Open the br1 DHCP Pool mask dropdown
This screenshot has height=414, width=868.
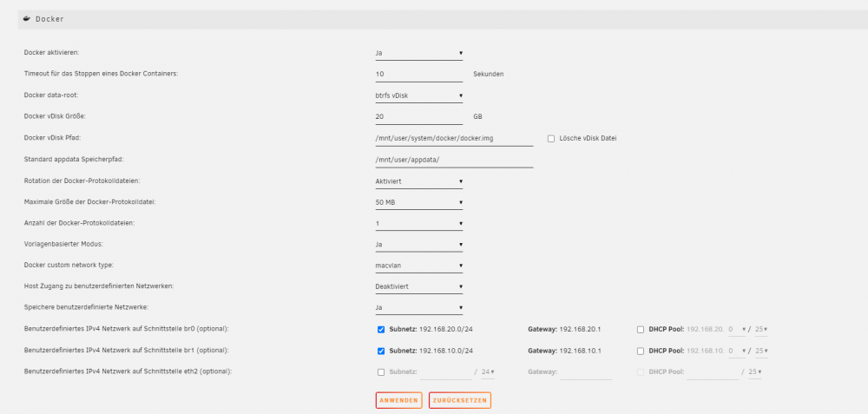(x=761, y=351)
